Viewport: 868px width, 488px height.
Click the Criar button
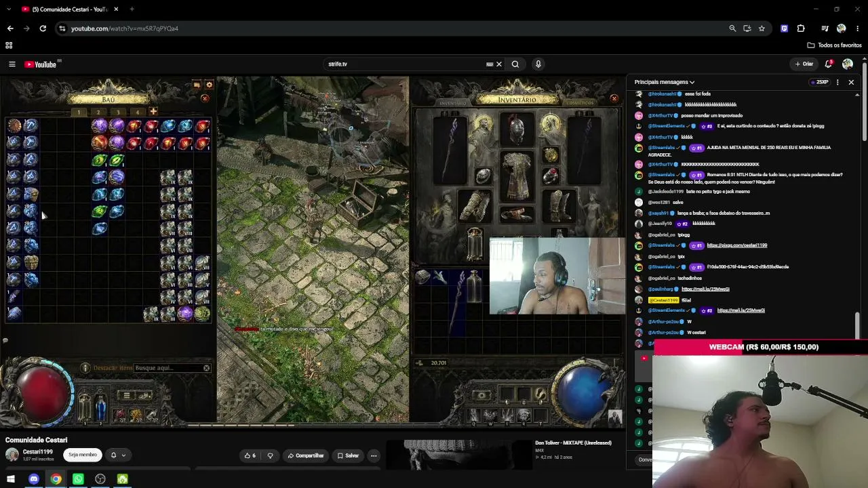pyautogui.click(x=804, y=64)
